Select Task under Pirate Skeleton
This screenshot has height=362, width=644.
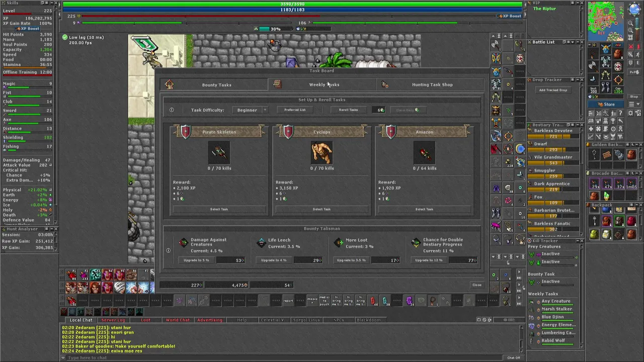point(219,209)
